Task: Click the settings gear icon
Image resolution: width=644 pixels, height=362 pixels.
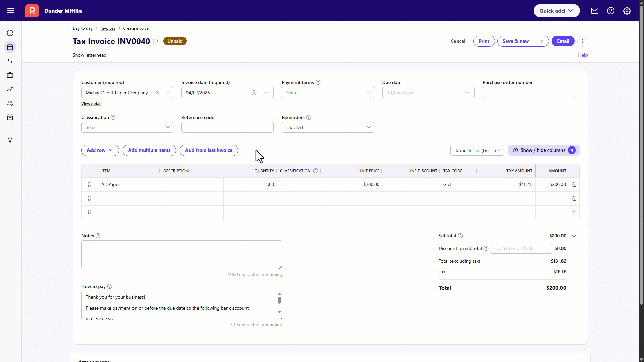Action: pos(627,11)
